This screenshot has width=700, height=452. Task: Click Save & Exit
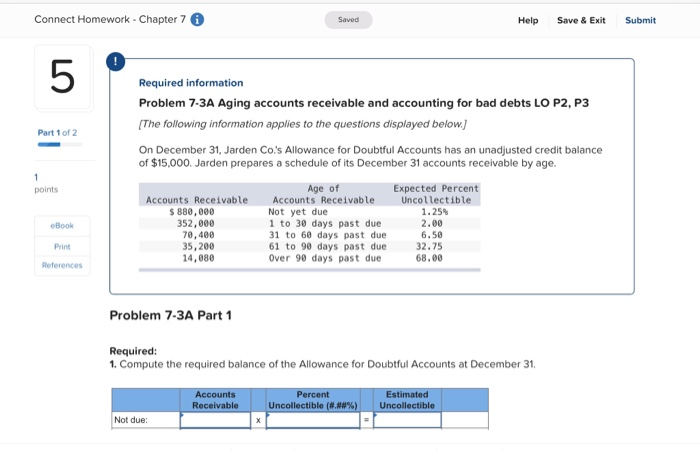581,21
